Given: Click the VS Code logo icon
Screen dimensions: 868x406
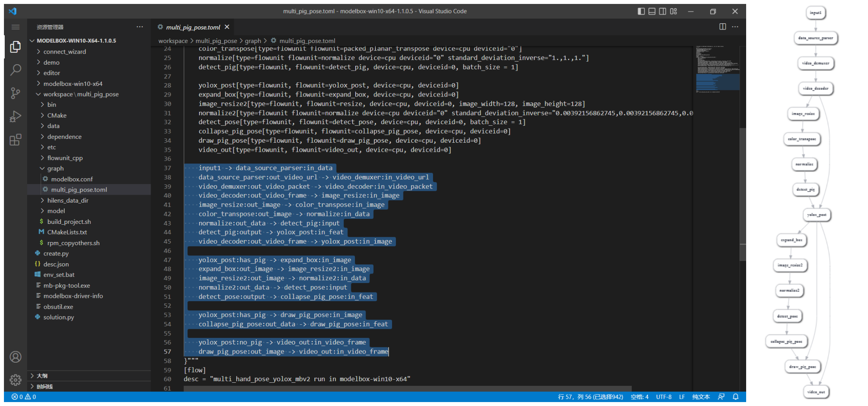Looking at the screenshot, I should 13,11.
